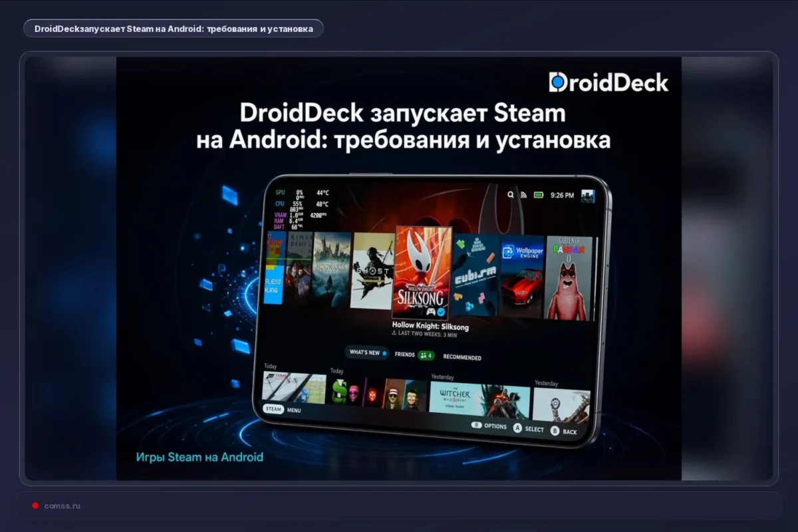Click the MENU label next to STEAM
Image resolution: width=798 pixels, height=532 pixels.
[x=294, y=410]
